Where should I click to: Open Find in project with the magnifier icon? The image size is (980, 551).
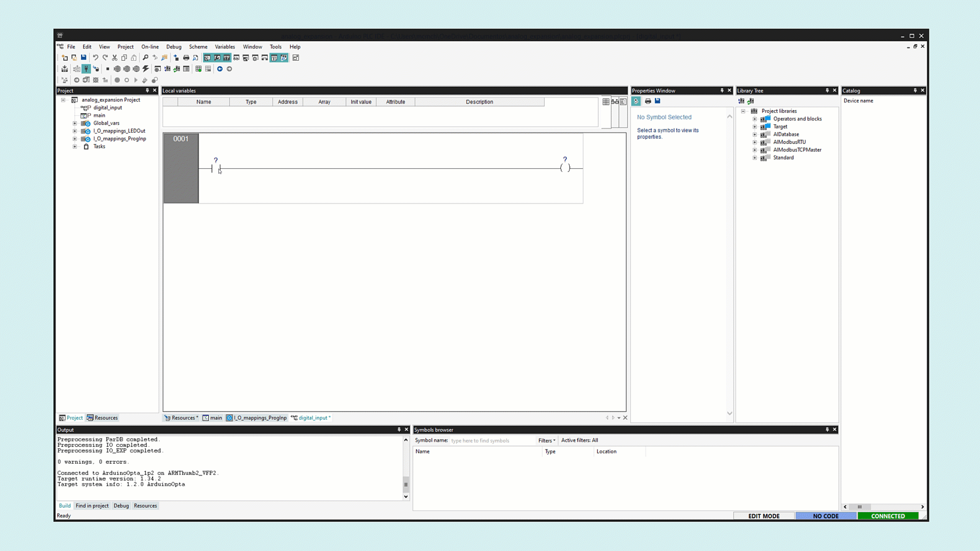click(145, 58)
